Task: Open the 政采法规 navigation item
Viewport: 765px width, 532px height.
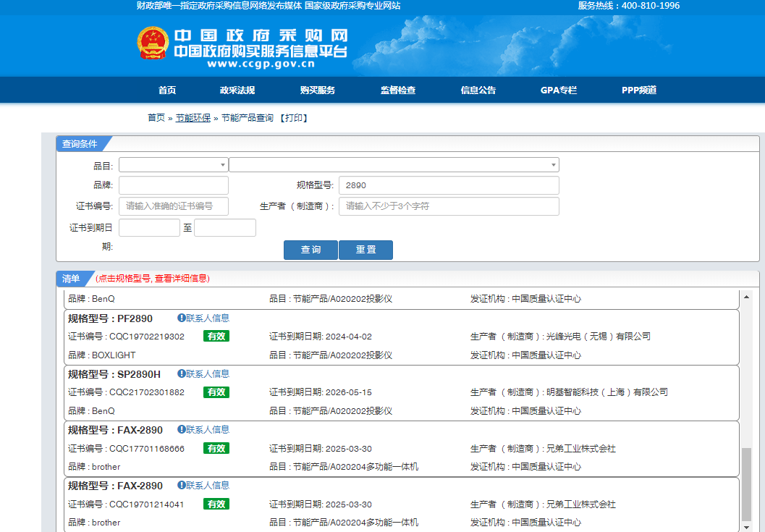Action: pyautogui.click(x=237, y=90)
